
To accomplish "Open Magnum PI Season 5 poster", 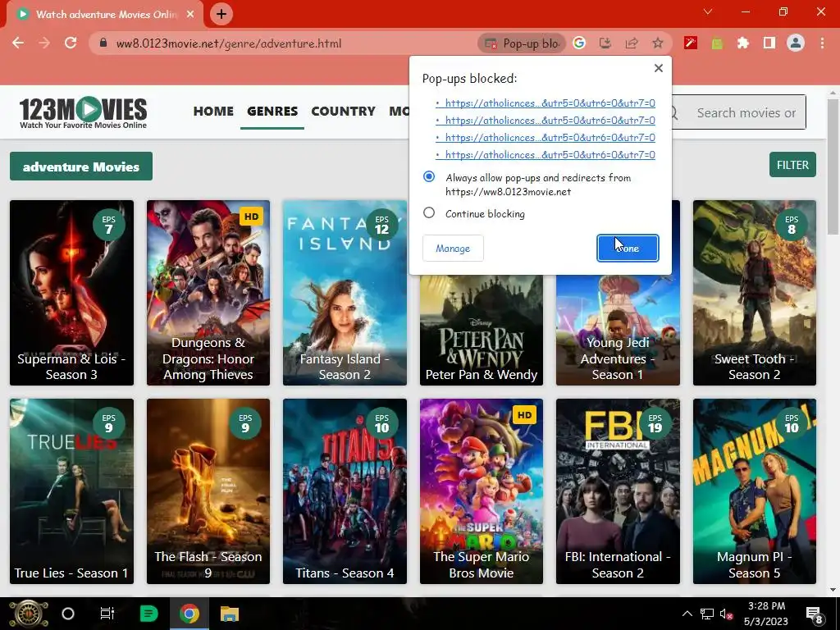I will point(755,491).
